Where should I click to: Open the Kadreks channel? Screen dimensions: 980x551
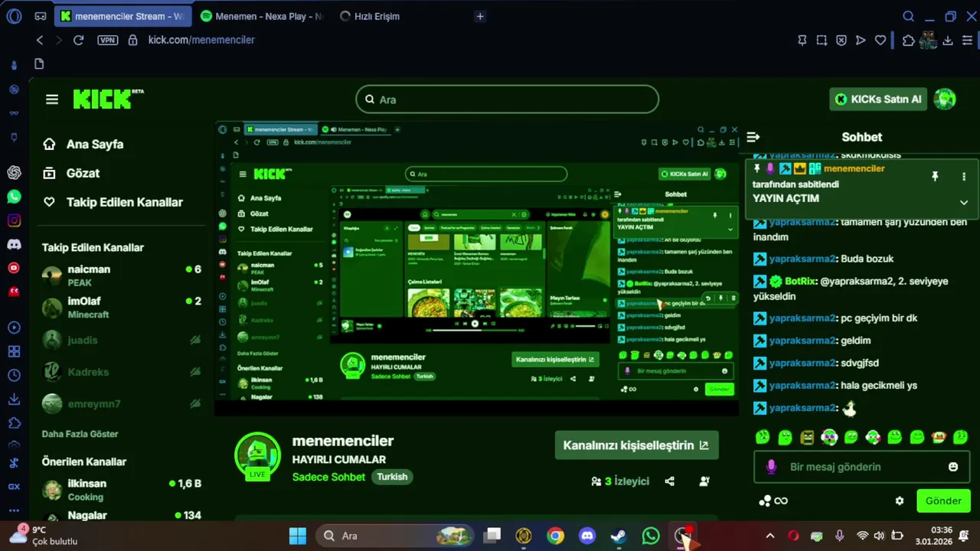[122, 372]
